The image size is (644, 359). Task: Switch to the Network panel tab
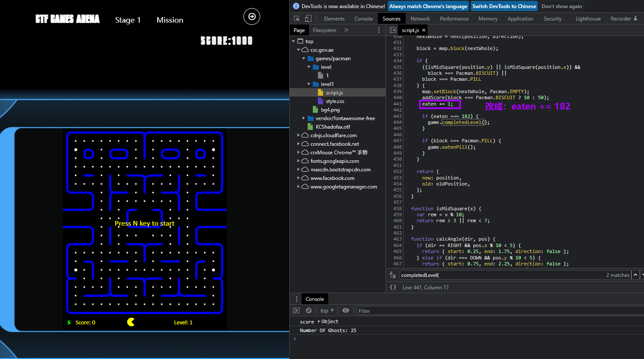point(420,19)
